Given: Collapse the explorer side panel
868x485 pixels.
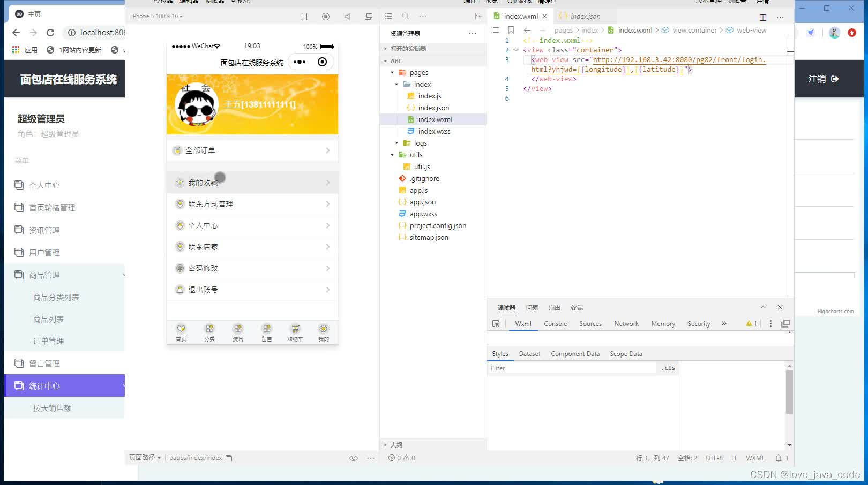Looking at the screenshot, I should click(x=478, y=16).
